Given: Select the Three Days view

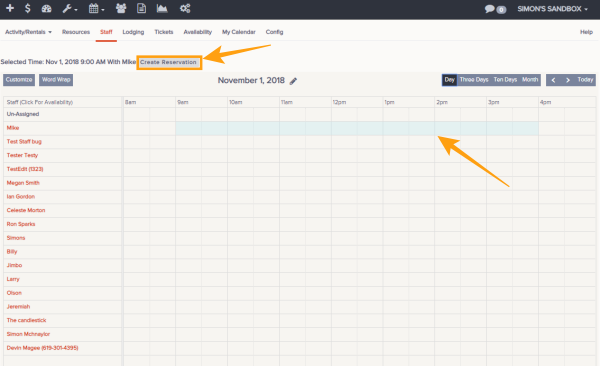Looking at the screenshot, I should pyautogui.click(x=474, y=80).
